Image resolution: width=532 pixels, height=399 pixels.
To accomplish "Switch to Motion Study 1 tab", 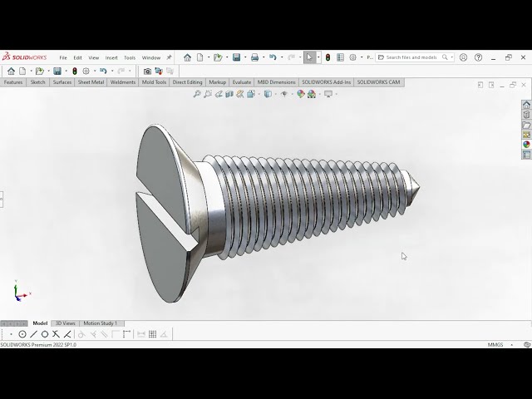I will tap(101, 323).
